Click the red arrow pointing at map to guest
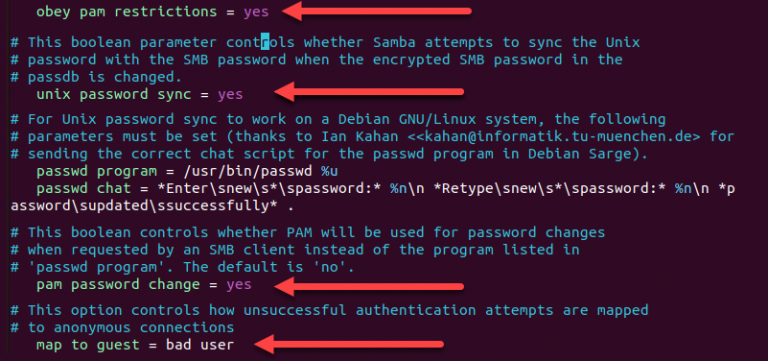Viewport: 768px width, 361px height. (348, 344)
